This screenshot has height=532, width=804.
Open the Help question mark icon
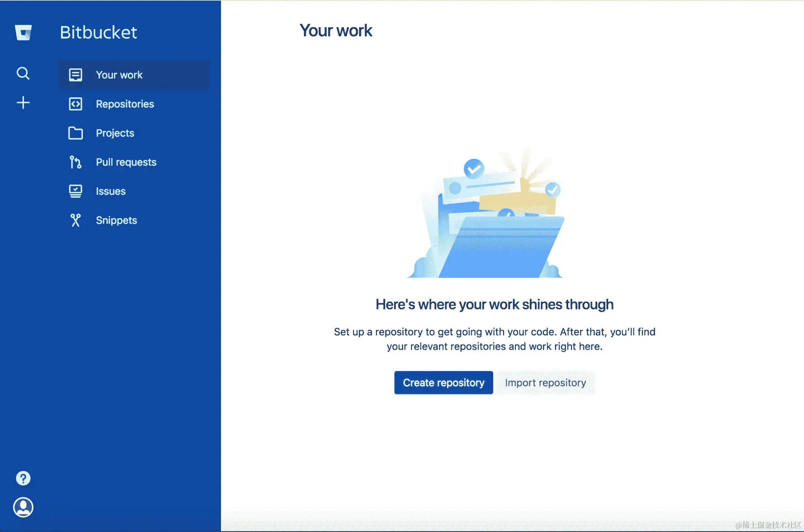23,478
